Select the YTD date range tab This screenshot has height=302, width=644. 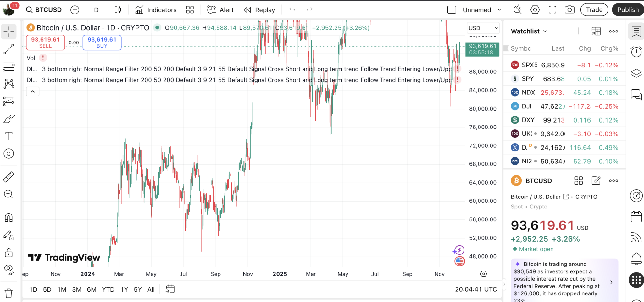108,289
